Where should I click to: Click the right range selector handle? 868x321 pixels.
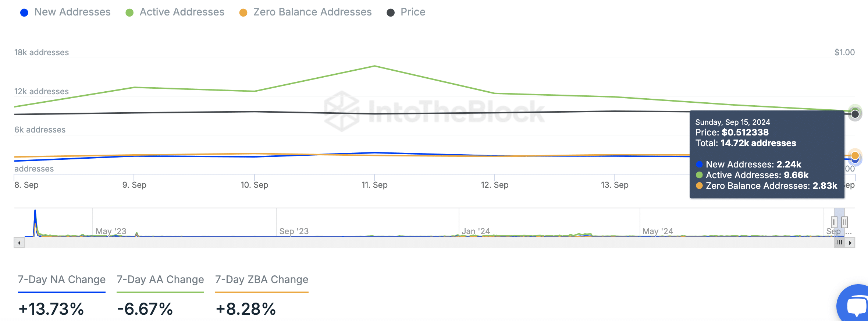(x=844, y=222)
